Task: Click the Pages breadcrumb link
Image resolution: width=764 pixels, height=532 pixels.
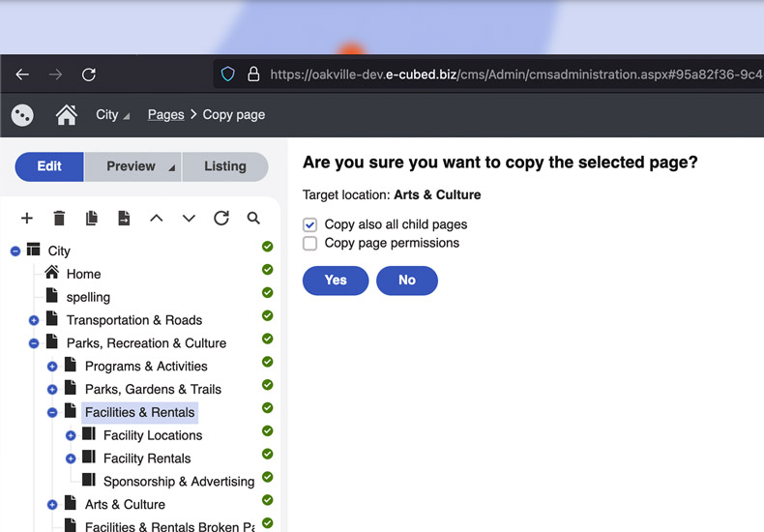Action: tap(165, 115)
